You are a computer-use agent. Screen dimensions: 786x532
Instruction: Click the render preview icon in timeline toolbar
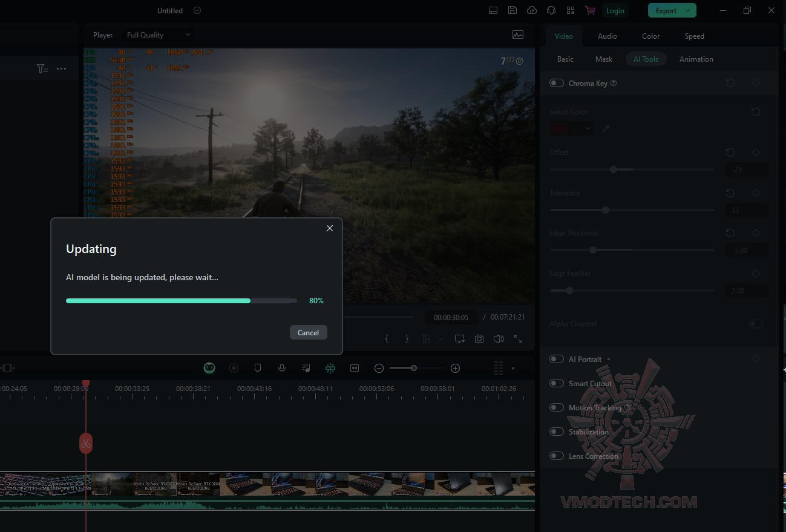click(x=234, y=368)
